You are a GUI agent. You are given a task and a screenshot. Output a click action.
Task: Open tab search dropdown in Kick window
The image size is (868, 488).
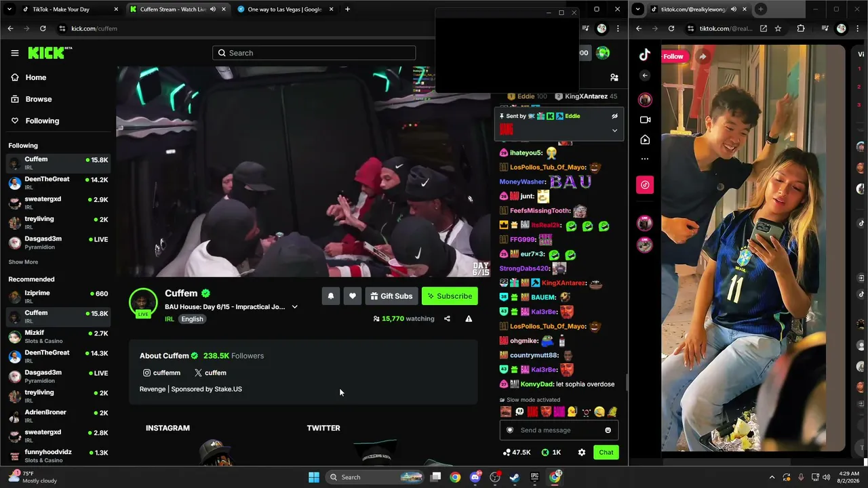tap(9, 9)
